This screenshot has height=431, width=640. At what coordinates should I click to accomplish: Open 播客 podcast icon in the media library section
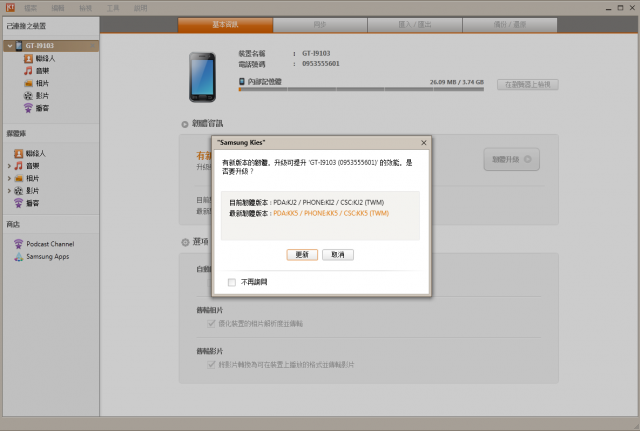[18, 203]
